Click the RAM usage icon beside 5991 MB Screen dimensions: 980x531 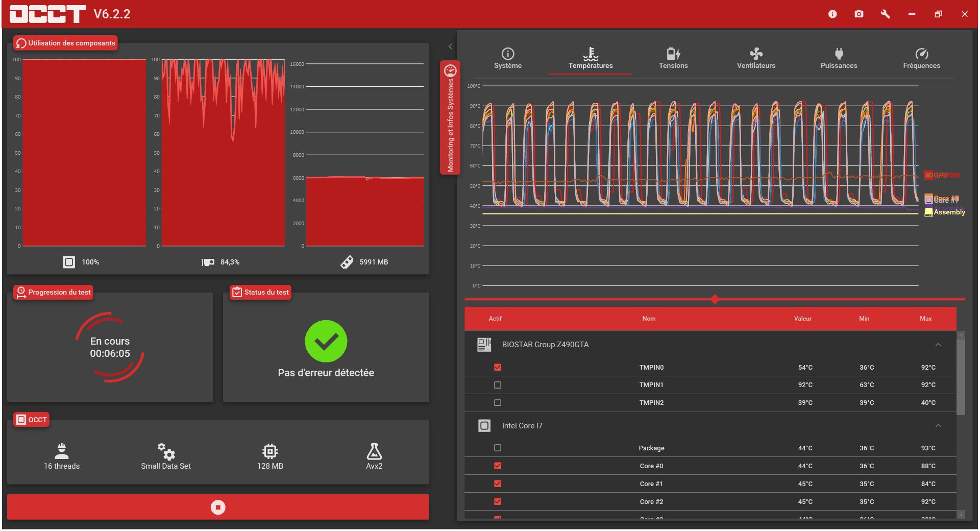[347, 262]
